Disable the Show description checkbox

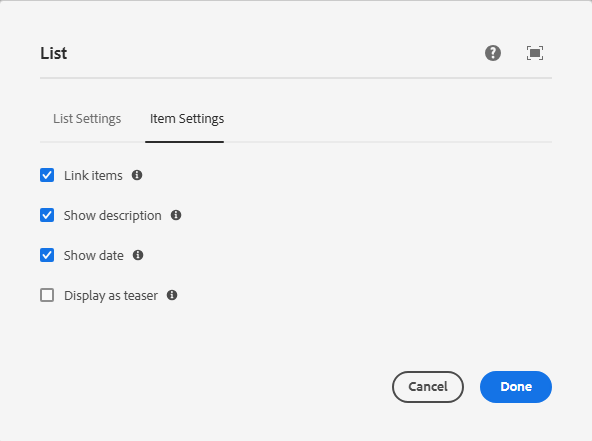point(47,215)
